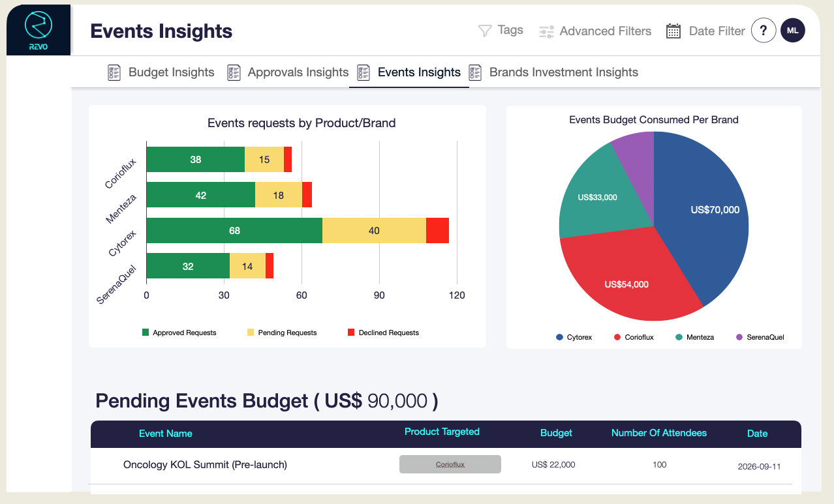Click the Cytorex blue legend swatch
This screenshot has height=504, width=834.
point(559,337)
